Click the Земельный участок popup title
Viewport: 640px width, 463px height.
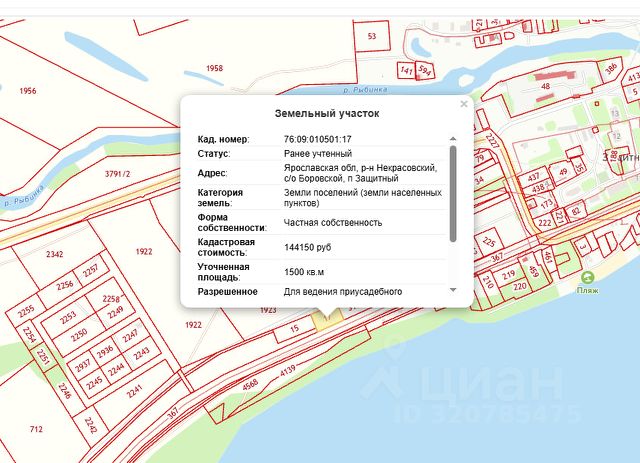click(x=327, y=114)
